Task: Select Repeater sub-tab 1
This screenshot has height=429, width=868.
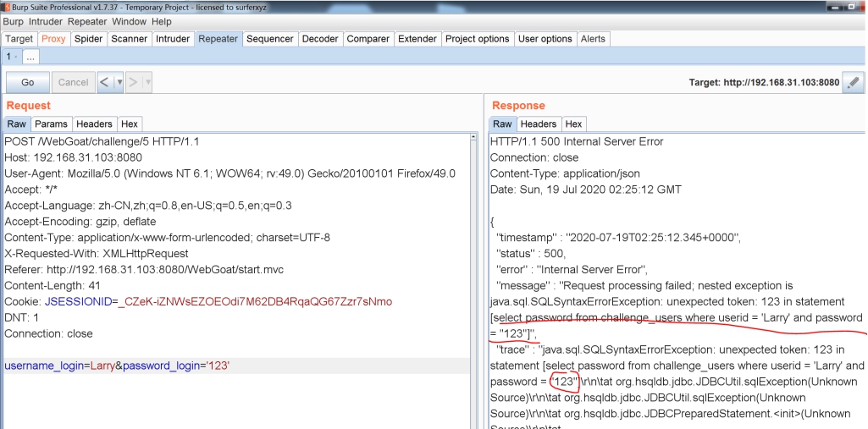Action: (12, 57)
